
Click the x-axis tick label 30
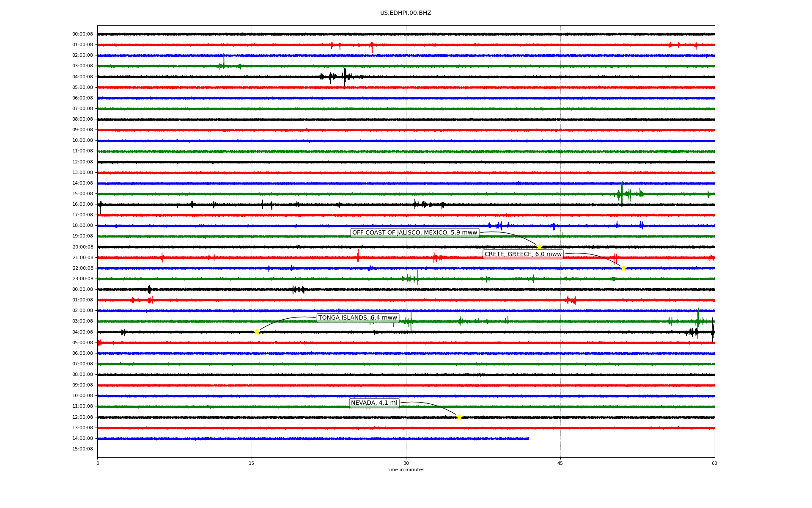tap(406, 463)
